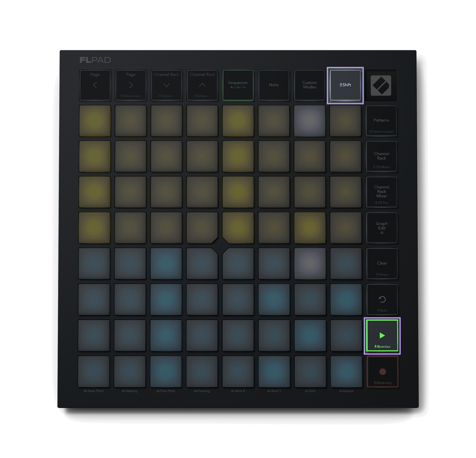Tap the Page right arrow (Clone Loop) button
Image resolution: width=476 pixels, height=458 pixels.
coord(131,85)
